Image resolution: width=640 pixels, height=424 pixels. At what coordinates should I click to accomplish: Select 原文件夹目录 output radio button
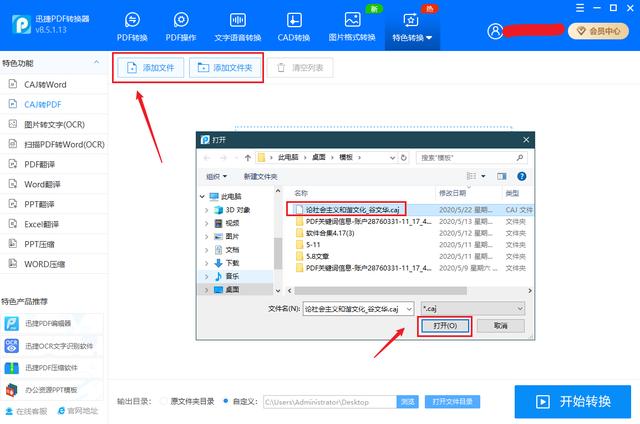click(x=163, y=402)
